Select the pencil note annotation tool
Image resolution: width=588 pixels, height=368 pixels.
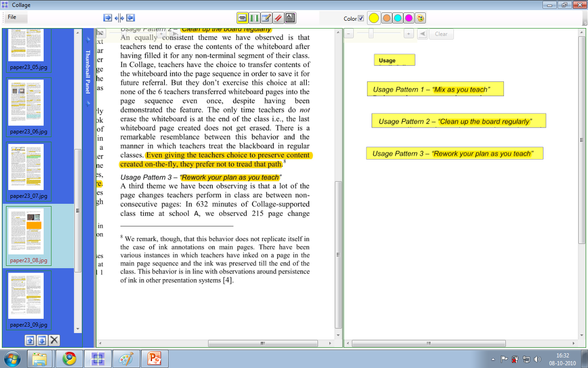(266, 18)
